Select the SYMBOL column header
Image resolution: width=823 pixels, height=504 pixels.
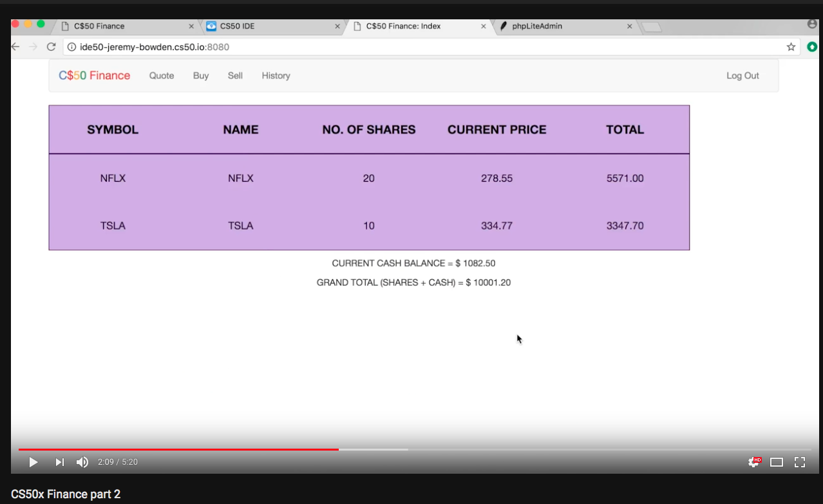pos(113,129)
